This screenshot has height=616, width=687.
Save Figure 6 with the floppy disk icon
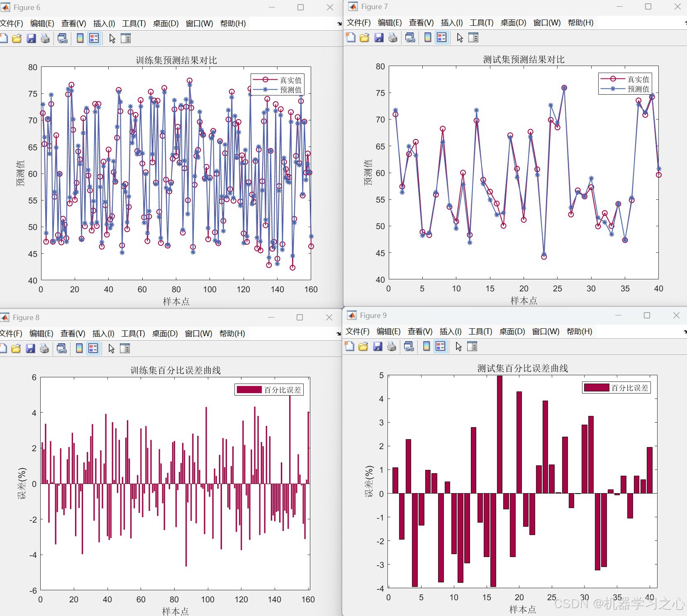pyautogui.click(x=31, y=39)
